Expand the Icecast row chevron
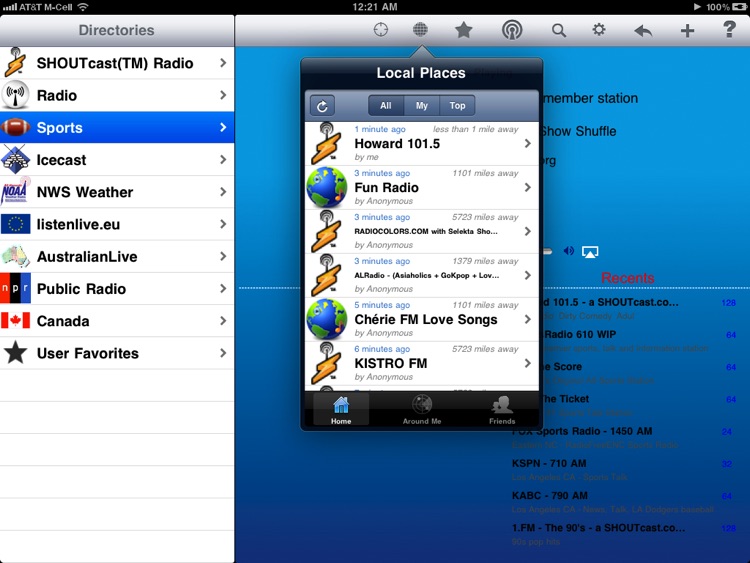 click(x=223, y=159)
